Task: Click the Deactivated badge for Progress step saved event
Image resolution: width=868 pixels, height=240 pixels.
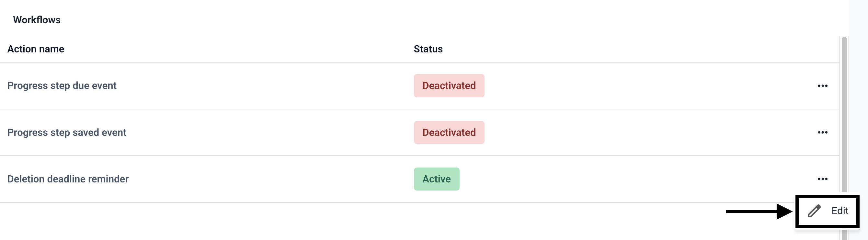Action: click(x=449, y=132)
